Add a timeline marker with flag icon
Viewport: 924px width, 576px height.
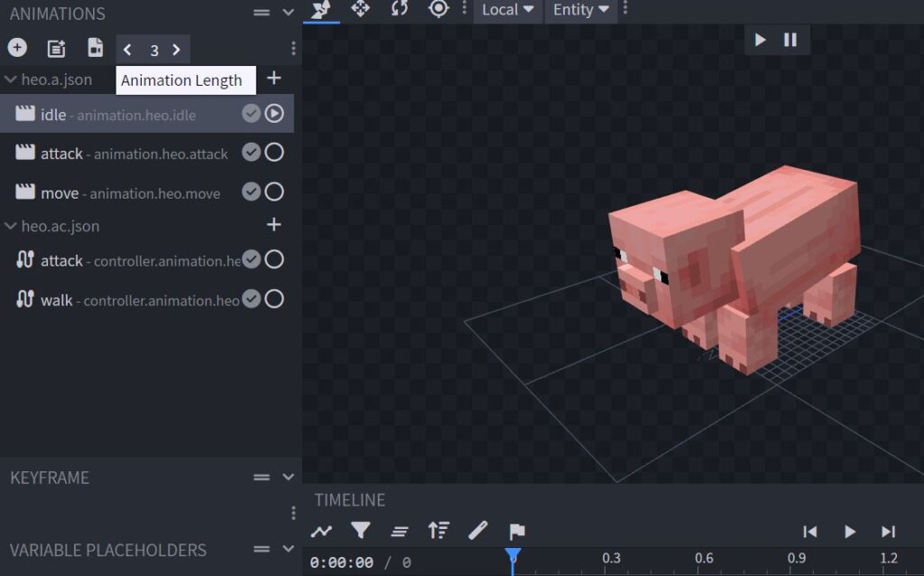[x=517, y=531]
